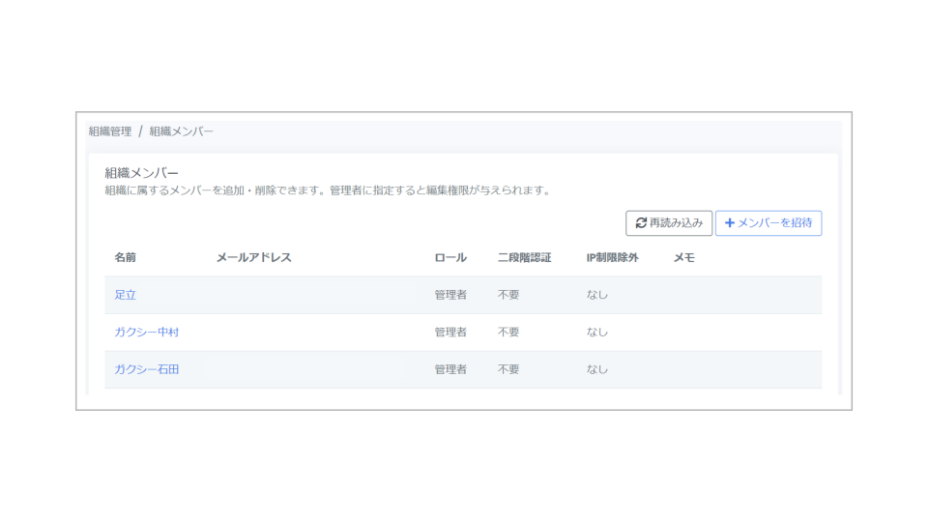
Task: Go to 組織管理 in the breadcrumb
Action: pyautogui.click(x=110, y=131)
